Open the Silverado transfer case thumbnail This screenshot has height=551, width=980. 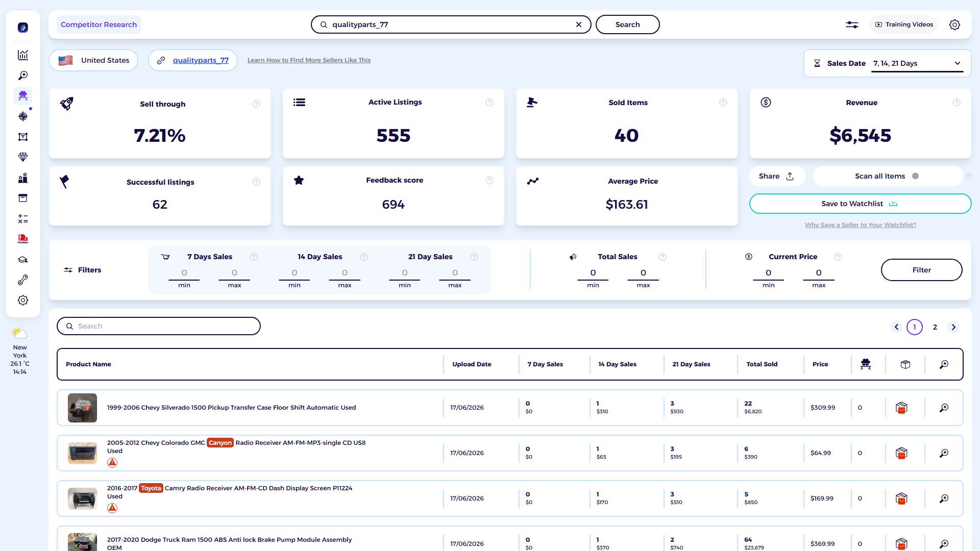tap(82, 408)
